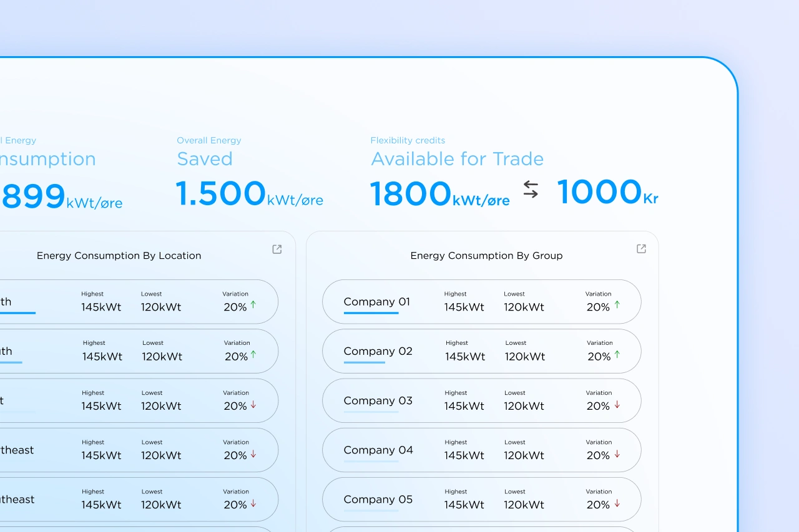Click the faint progress bar under Company 03

coord(371,412)
